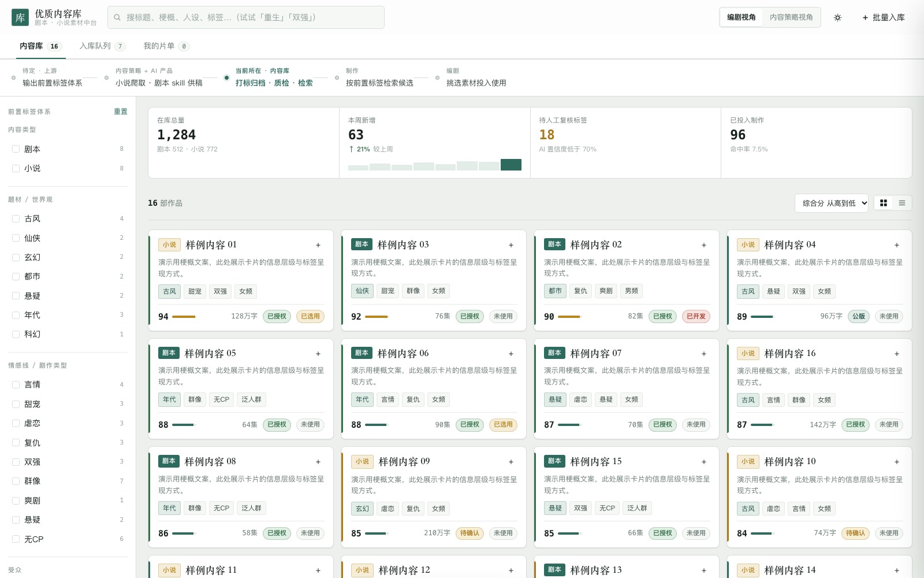Image resolution: width=924 pixels, height=578 pixels.
Task: Click the score bar on 样例内容 01
Action: (184, 317)
